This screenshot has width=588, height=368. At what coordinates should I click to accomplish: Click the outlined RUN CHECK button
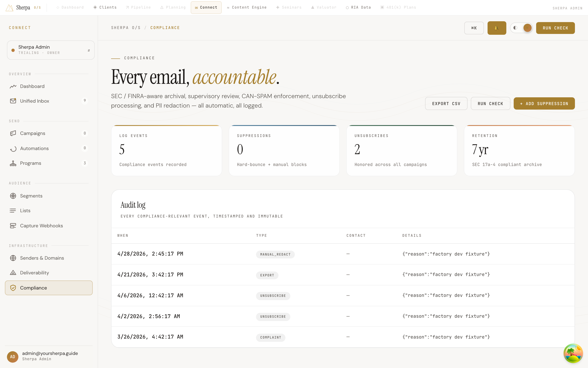point(490,103)
